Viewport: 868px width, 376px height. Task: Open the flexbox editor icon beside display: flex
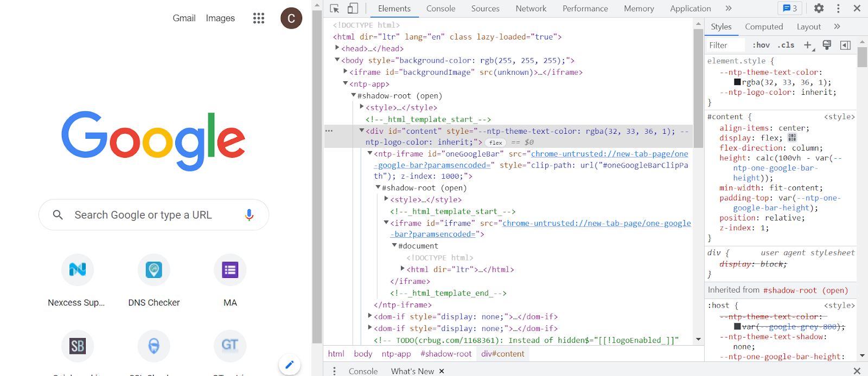click(792, 138)
